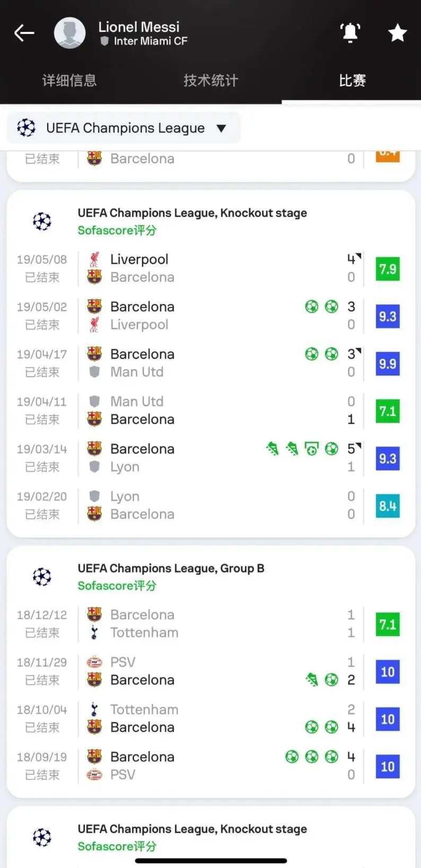
Task: Switch to the 详细信息 tab
Action: (x=69, y=81)
